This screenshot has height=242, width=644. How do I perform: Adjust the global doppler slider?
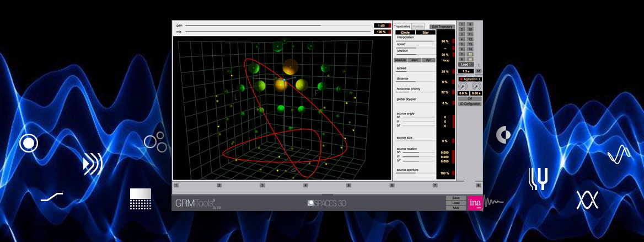415,103
